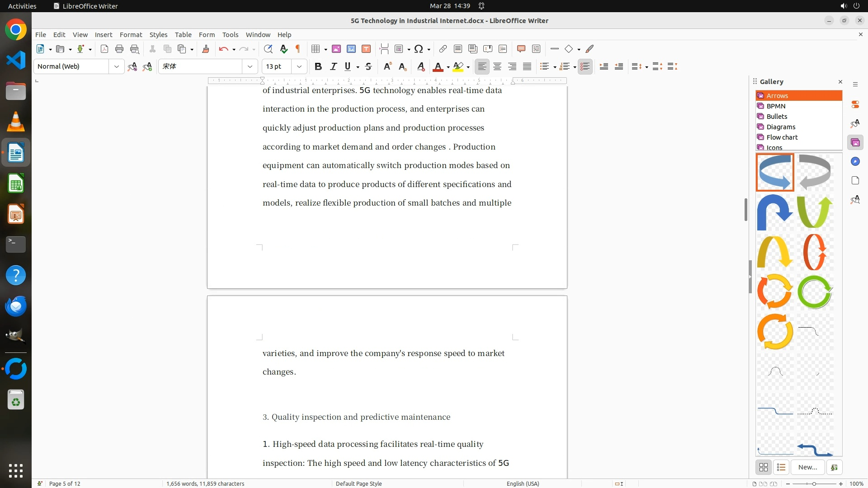Open the Format menu
Image resolution: width=868 pixels, height=488 pixels.
pyautogui.click(x=131, y=34)
